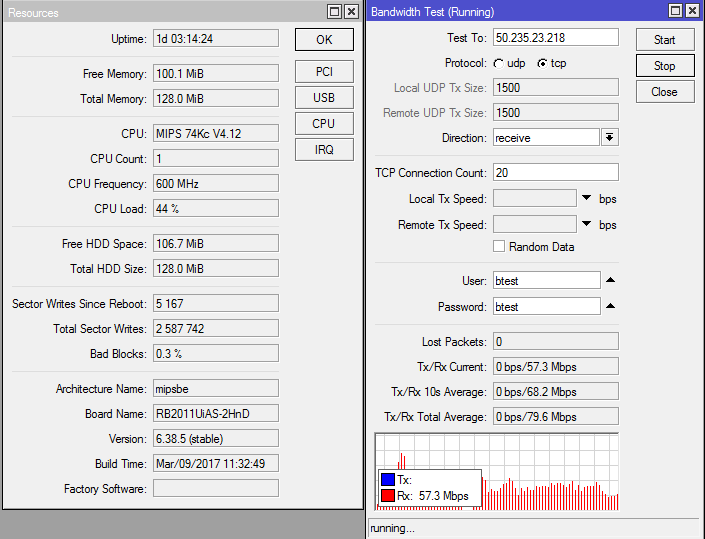The height and width of the screenshot is (539, 705).
Task: Click the TCP Connection Count field
Action: point(556,173)
